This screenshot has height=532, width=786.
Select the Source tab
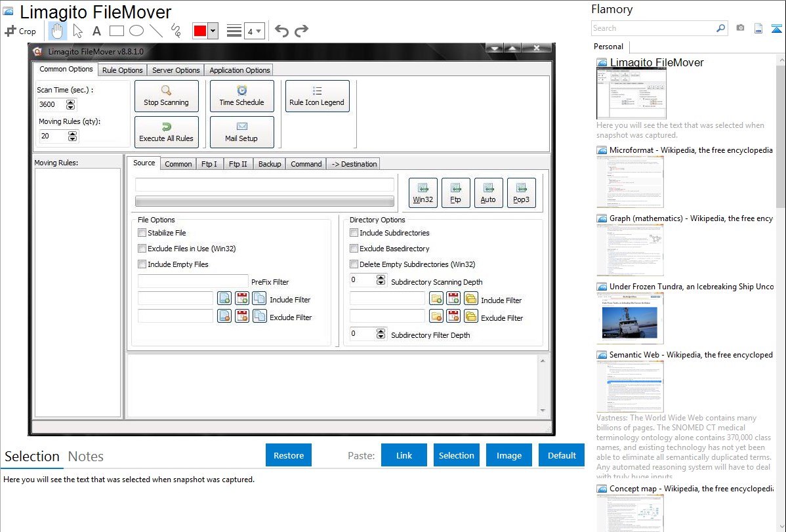click(144, 163)
